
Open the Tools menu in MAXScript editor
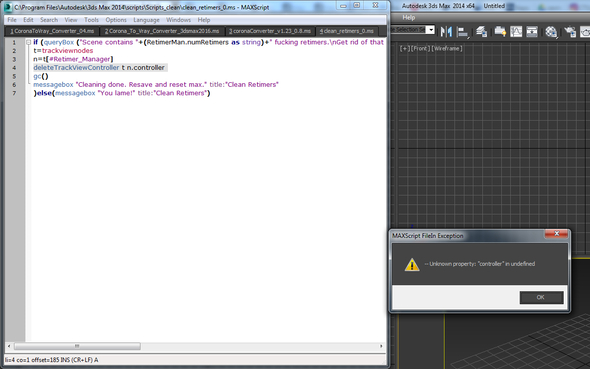click(x=91, y=20)
